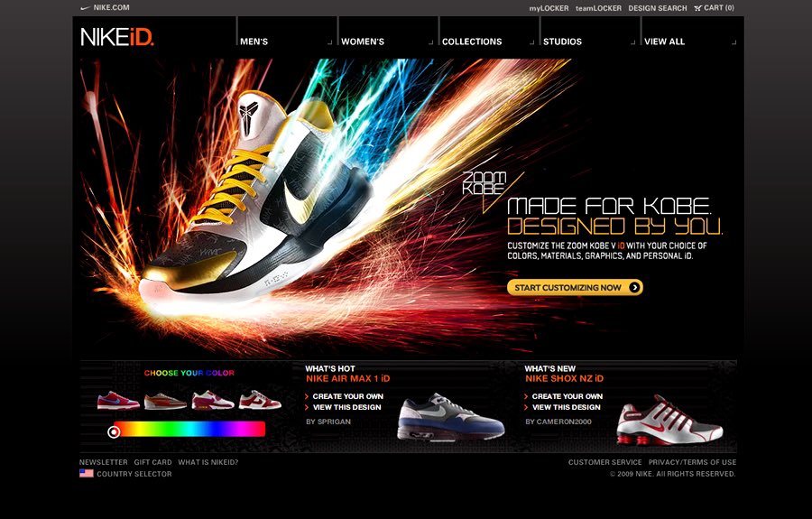Image resolution: width=812 pixels, height=519 pixels.
Task: Click START CUSTOMIZING NOW button
Action: click(575, 287)
